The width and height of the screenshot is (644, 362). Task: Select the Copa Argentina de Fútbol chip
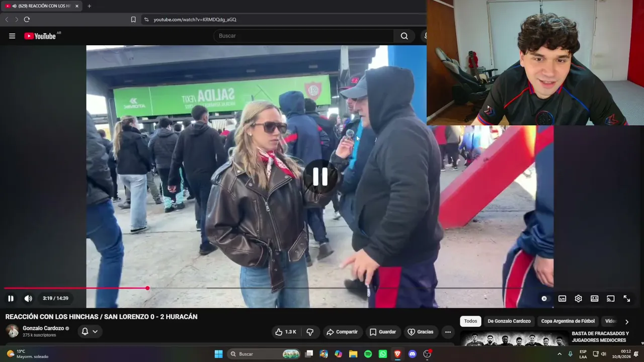[x=568, y=321]
